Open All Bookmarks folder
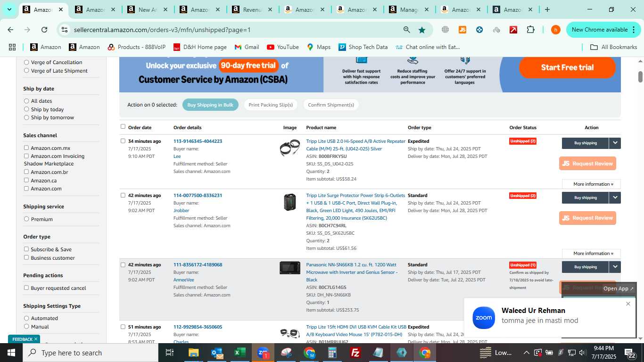This screenshot has height=362, width=644. [614, 47]
